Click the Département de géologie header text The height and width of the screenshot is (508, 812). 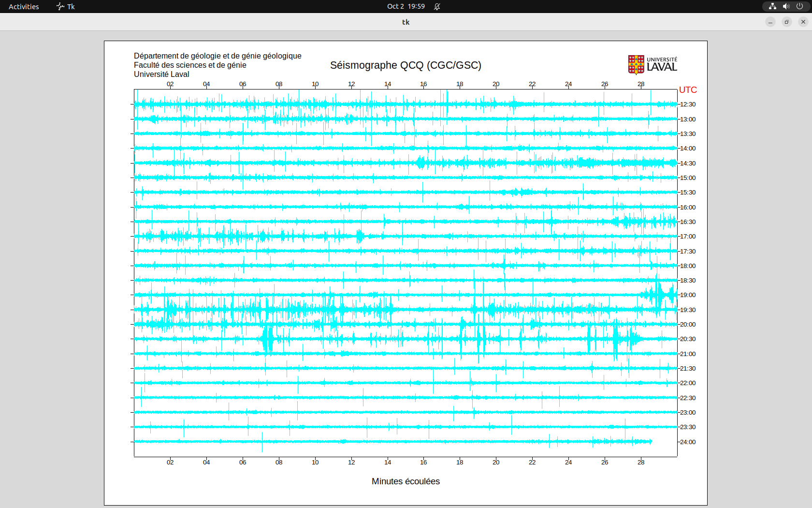point(217,56)
